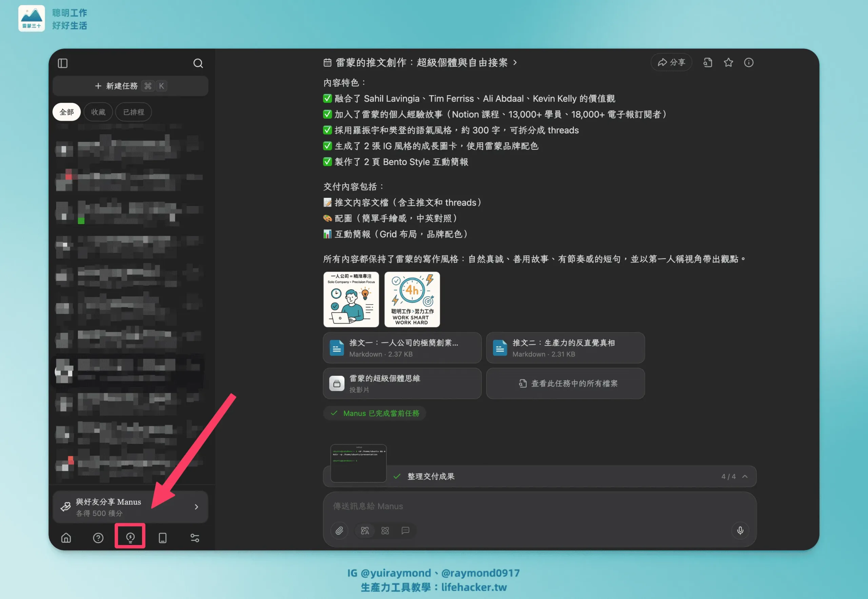Switch to the 已排程 tab
Screen dimensions: 868x599
(x=134, y=112)
